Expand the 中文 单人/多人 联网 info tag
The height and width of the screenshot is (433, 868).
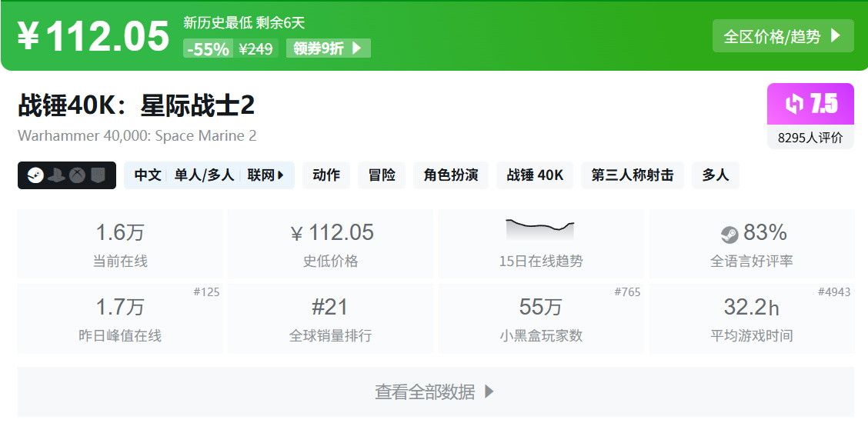tap(209, 175)
